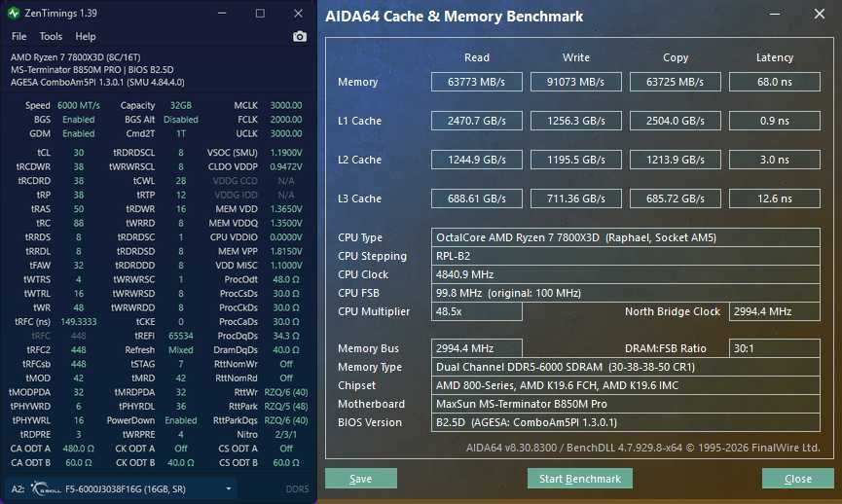842x504 pixels.
Task: Click the Capacity 32GB value
Action: (x=181, y=105)
